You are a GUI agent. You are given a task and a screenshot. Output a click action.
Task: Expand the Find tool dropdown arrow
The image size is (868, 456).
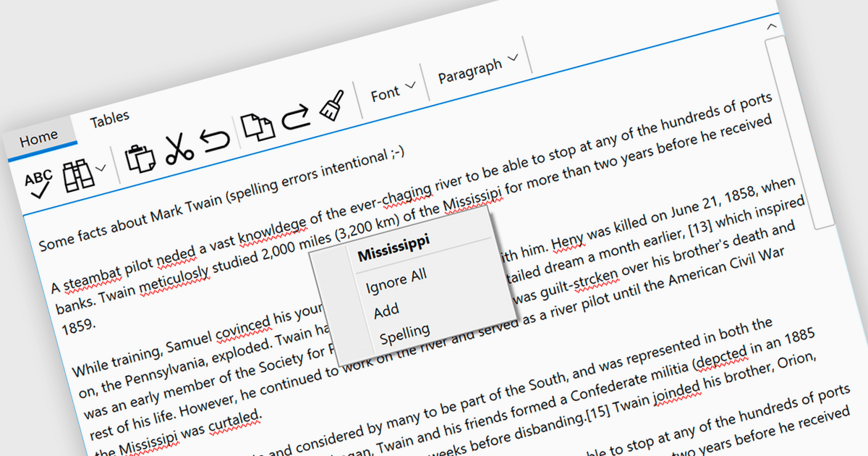(x=102, y=167)
